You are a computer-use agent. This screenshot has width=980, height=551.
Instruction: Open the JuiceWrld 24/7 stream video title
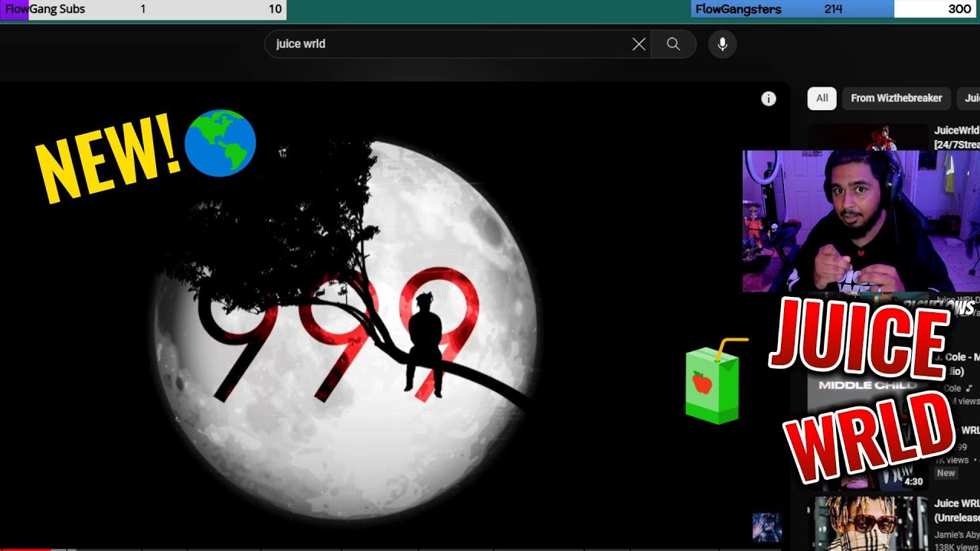coord(956,138)
